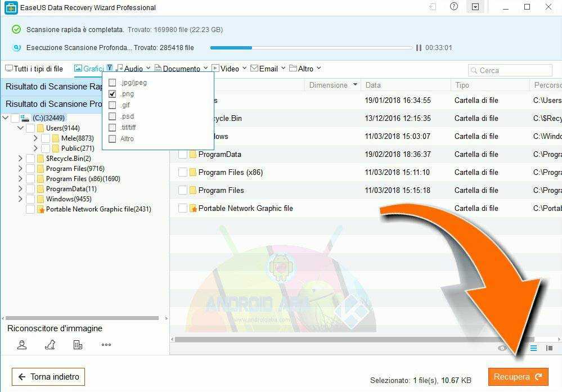The image size is (562, 392).
Task: Check the Altro option in the Grafici filter list
Action: (112, 139)
